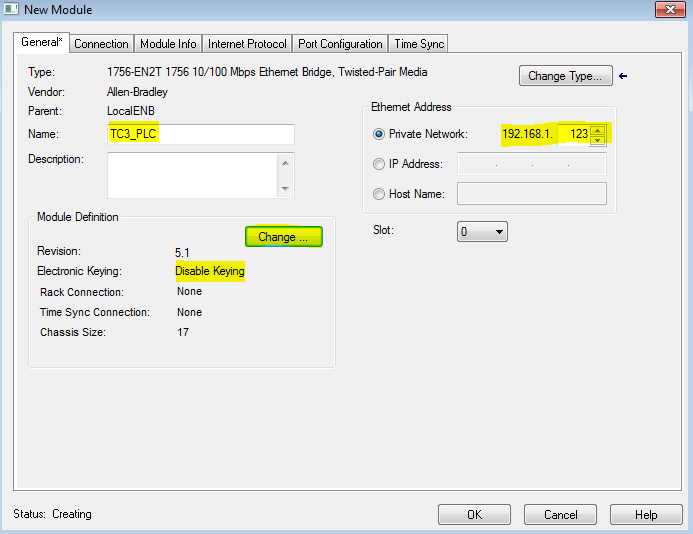Click the 192.168.1. network prefix text

527,134
